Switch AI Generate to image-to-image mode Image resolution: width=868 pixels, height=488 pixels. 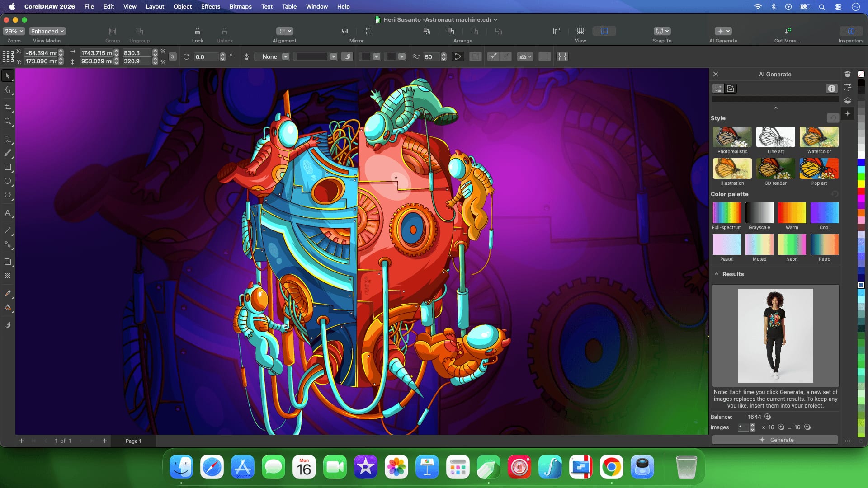click(x=731, y=89)
